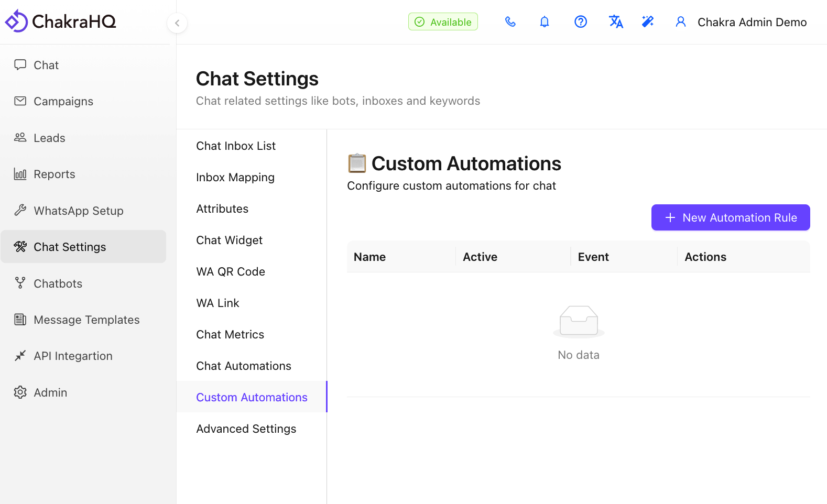Collapse the left sidebar with chevron

[x=177, y=23]
